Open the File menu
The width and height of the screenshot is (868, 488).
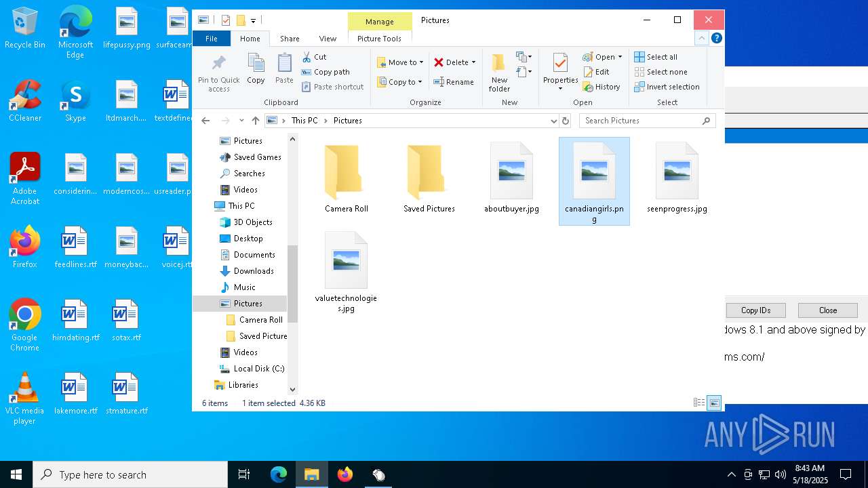212,39
